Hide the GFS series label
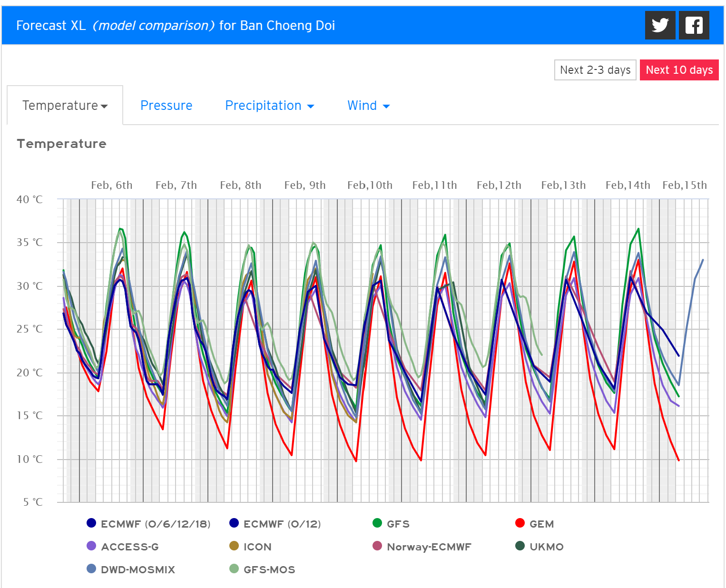Viewport: 726px width, 588px height. pyautogui.click(x=398, y=524)
